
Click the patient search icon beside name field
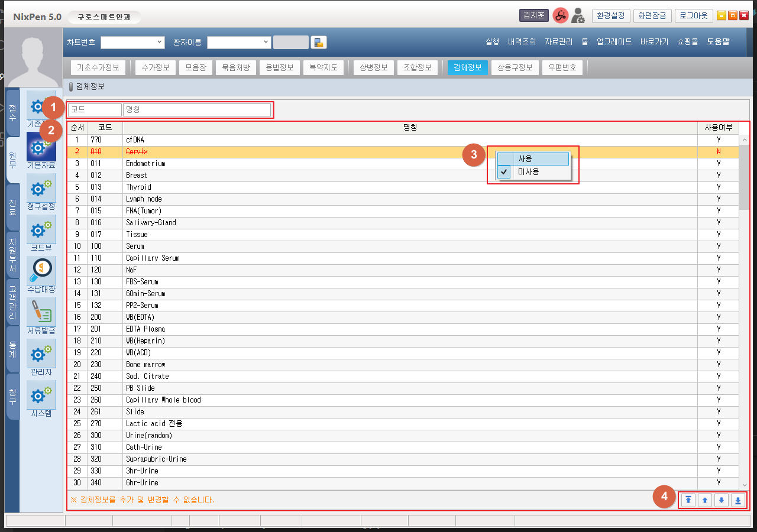tap(319, 42)
